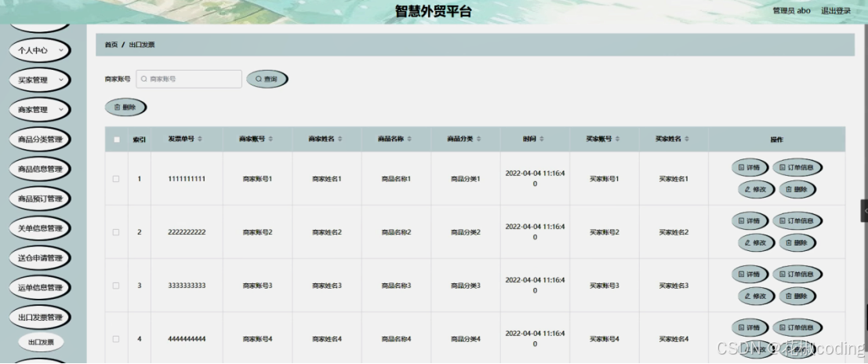The height and width of the screenshot is (364, 868).
Task: Check the checkbox for row 3
Action: [x=116, y=286]
